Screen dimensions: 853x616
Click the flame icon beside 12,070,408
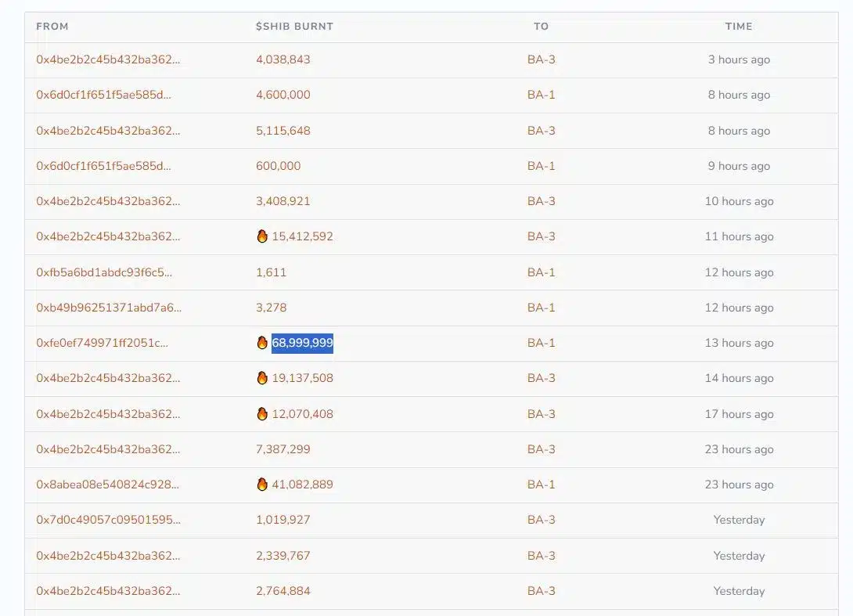click(x=262, y=413)
